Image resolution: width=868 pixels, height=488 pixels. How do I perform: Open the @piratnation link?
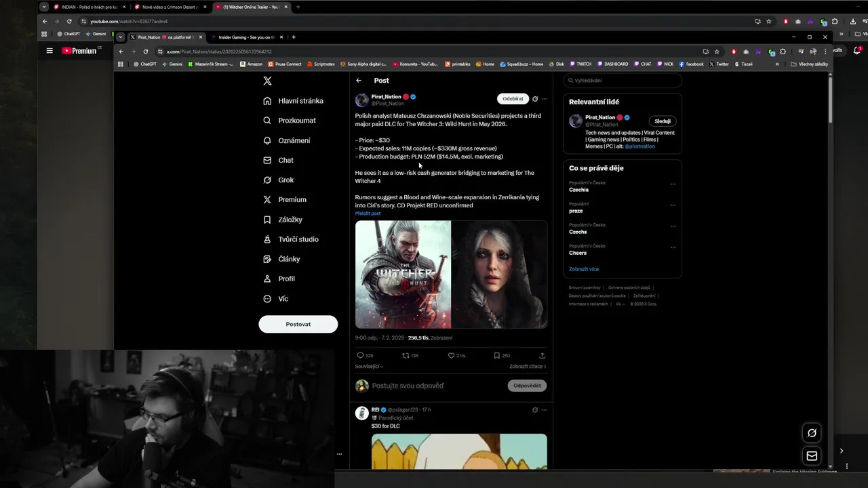coord(639,146)
